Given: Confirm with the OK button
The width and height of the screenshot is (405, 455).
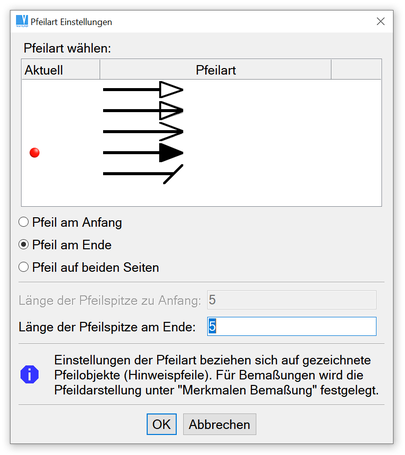Looking at the screenshot, I should (x=162, y=424).
